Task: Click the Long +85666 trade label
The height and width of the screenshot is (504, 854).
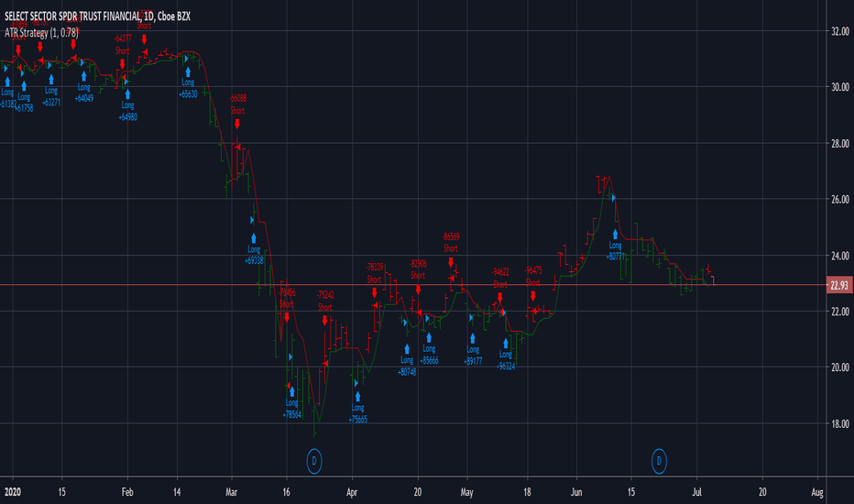Action: click(429, 355)
